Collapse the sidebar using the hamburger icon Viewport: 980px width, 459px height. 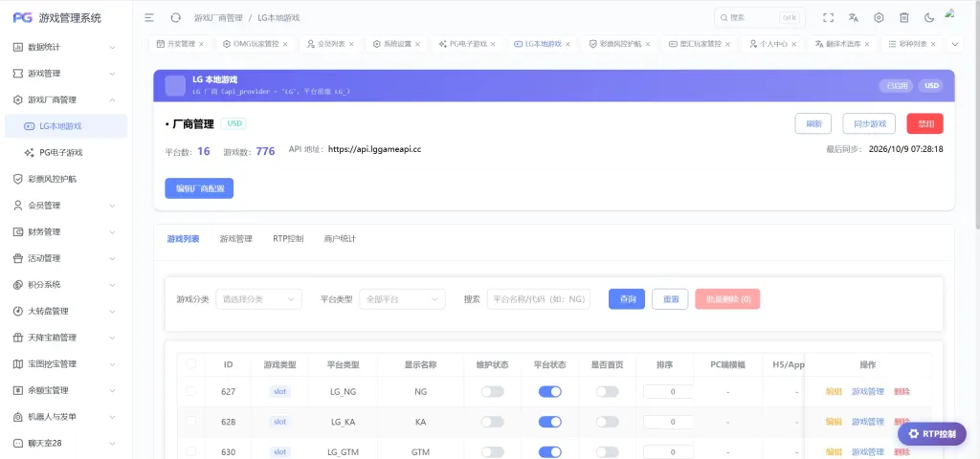coord(149,18)
